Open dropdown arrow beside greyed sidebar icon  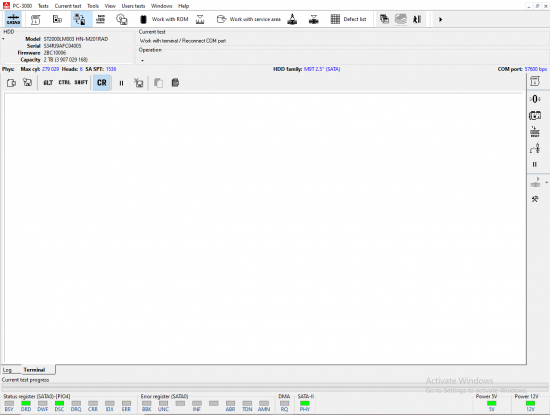[x=546, y=183]
